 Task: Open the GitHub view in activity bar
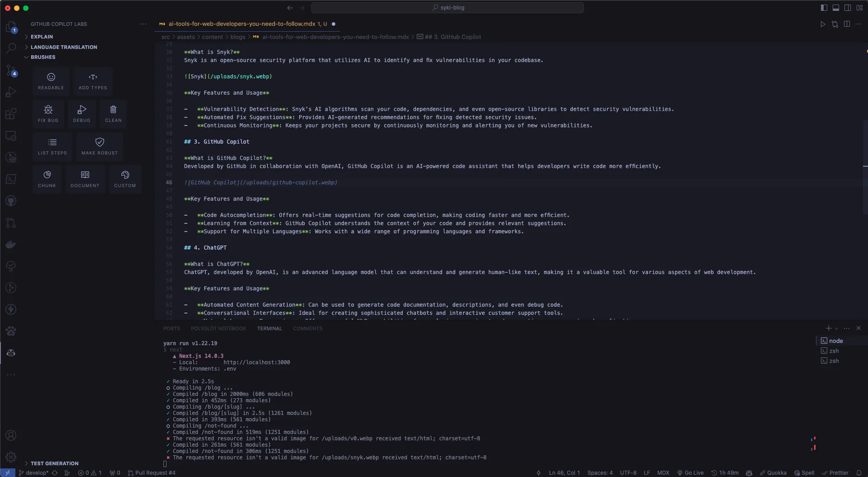11,201
